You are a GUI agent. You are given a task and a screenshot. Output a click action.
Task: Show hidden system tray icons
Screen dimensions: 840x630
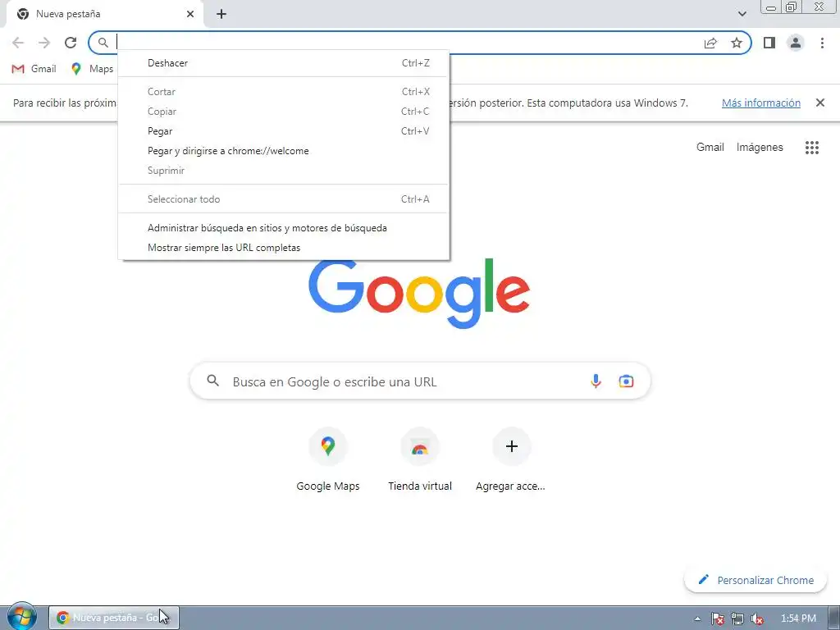click(697, 619)
